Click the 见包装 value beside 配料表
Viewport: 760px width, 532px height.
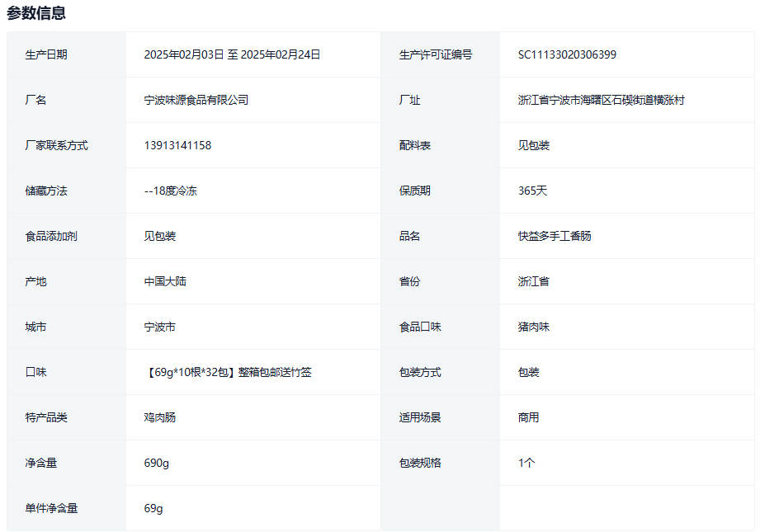[x=534, y=145]
